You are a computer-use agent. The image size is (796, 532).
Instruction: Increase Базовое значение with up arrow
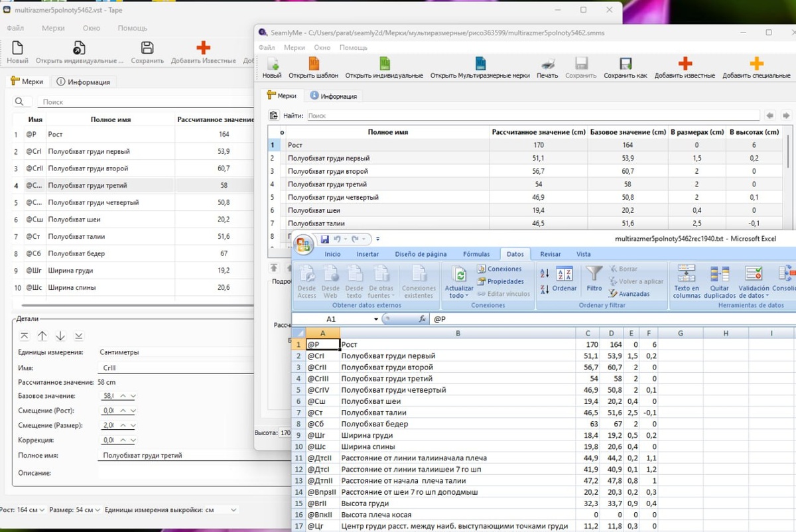124,396
